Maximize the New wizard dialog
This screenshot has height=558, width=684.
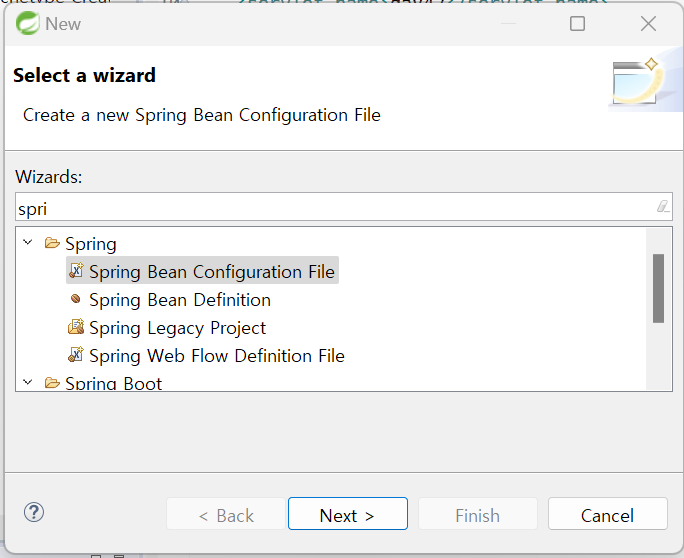pos(577,24)
